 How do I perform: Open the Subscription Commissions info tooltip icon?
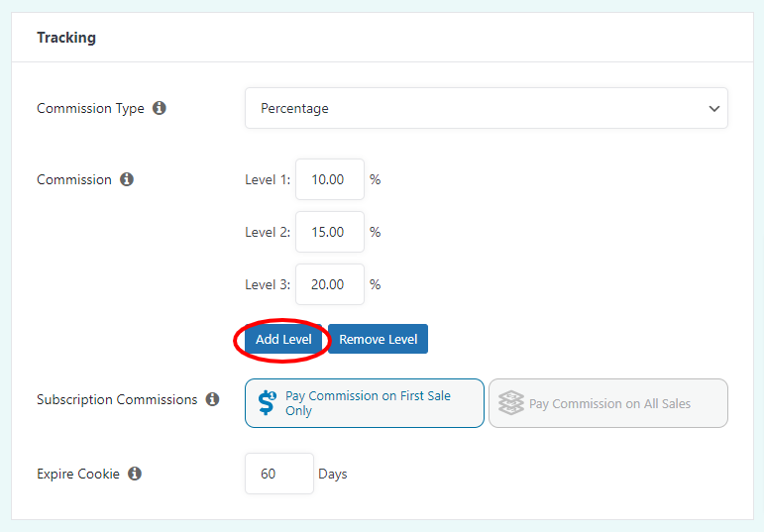(x=212, y=399)
